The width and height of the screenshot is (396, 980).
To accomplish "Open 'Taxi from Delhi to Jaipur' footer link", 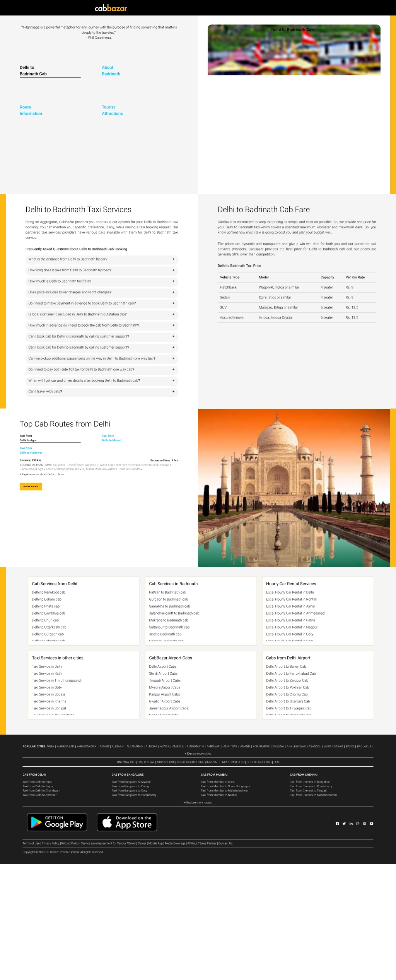I will (x=38, y=786).
